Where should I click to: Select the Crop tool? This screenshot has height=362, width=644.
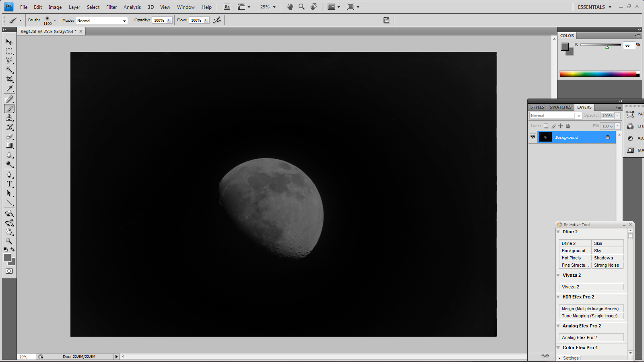(9, 79)
